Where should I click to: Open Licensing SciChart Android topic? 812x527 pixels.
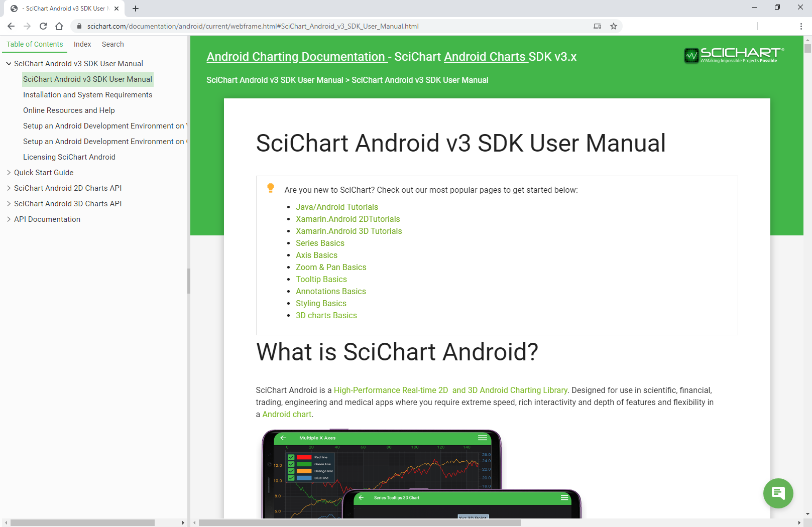pos(69,157)
